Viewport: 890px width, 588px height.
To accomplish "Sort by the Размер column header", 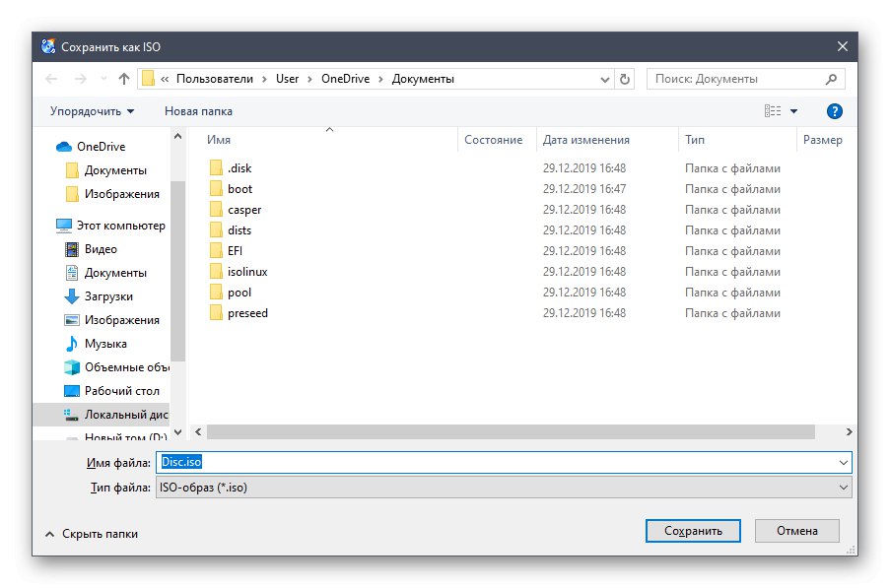I will (x=822, y=140).
